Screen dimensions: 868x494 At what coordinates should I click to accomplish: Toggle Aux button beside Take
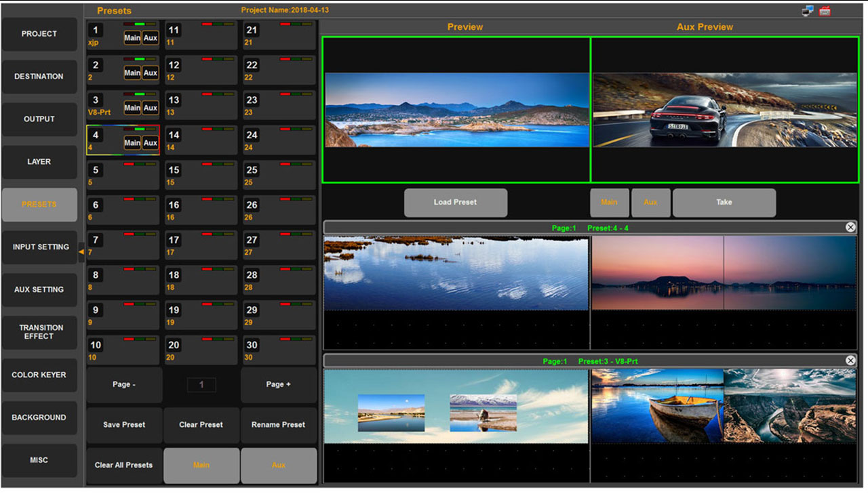[x=650, y=203]
